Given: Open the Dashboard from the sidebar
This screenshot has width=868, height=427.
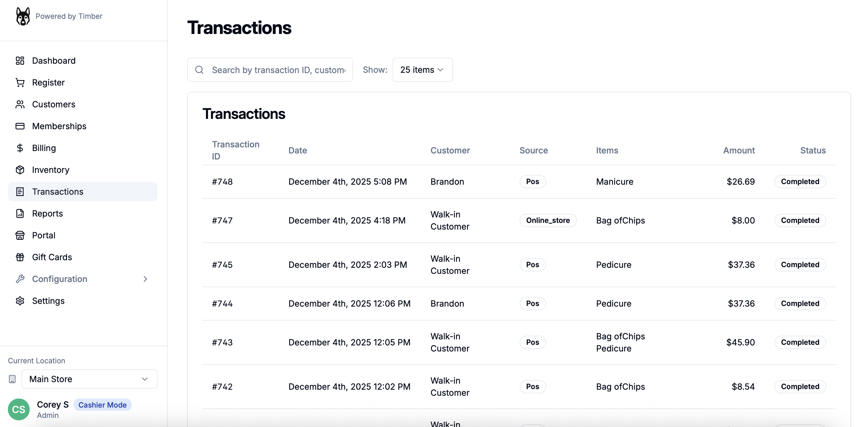Looking at the screenshot, I should tap(54, 61).
